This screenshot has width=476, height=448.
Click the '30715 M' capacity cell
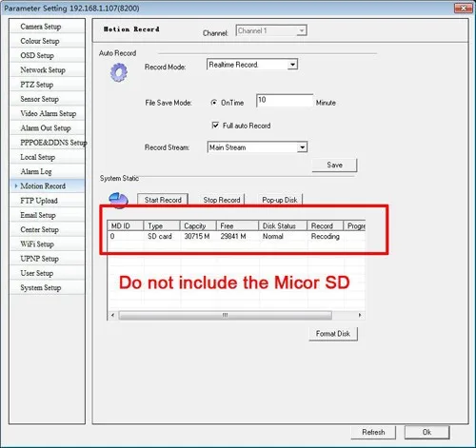[197, 237]
